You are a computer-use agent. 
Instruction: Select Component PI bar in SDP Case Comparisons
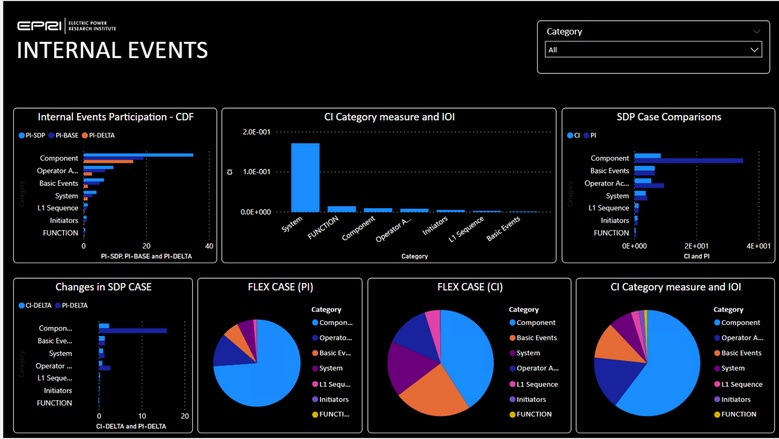pyautogui.click(x=689, y=160)
